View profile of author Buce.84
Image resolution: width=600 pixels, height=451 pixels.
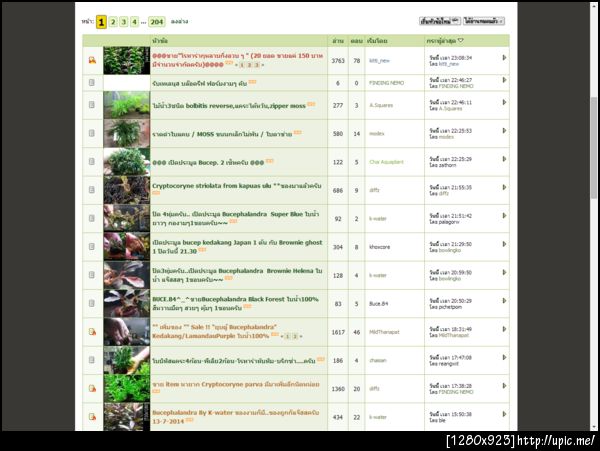(x=378, y=304)
